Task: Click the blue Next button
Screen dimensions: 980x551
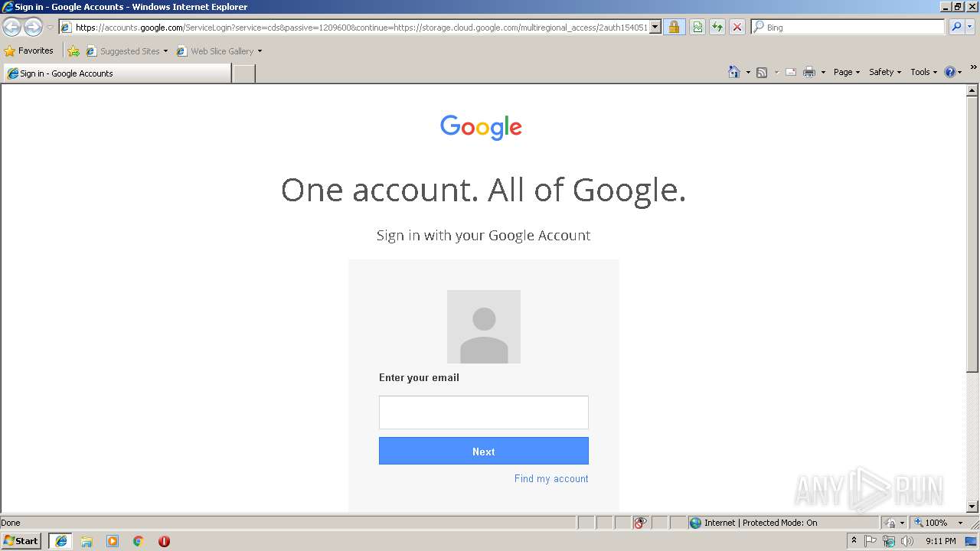Action: 484,452
